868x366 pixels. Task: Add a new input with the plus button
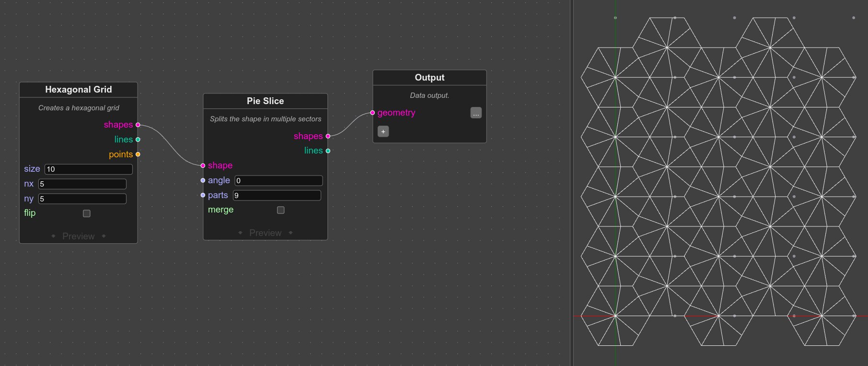point(383,131)
